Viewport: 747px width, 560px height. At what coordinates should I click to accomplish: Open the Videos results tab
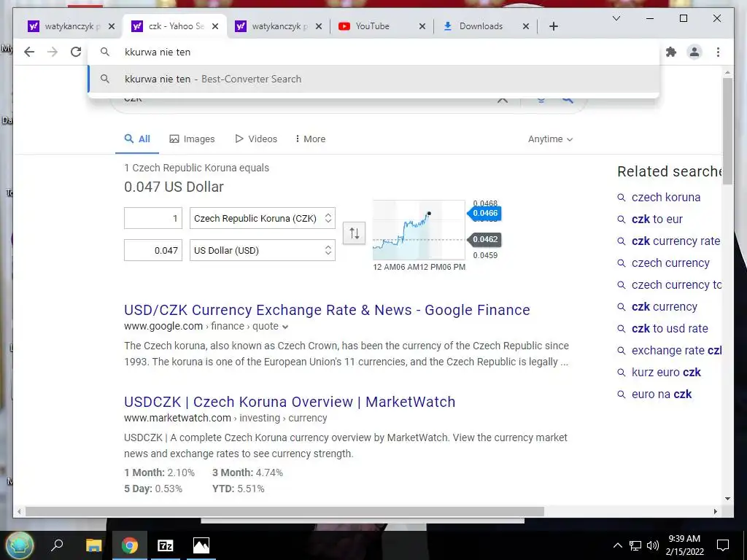click(x=256, y=139)
